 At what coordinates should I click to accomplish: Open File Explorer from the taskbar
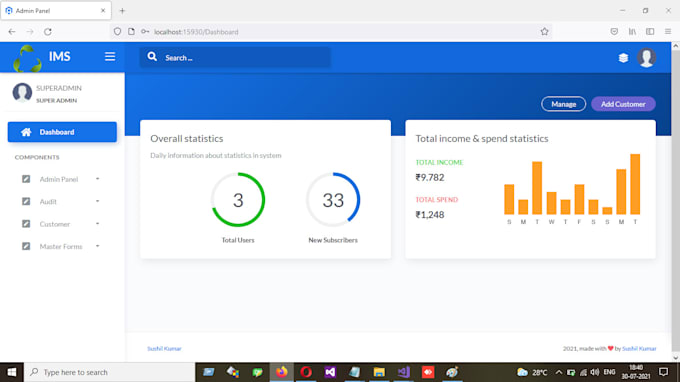click(x=379, y=372)
